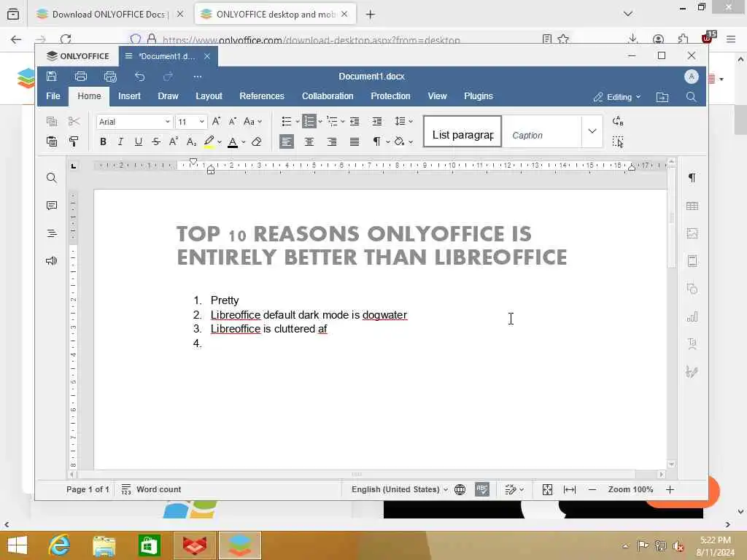Toggle Justified alignment
The height and width of the screenshot is (560, 747).
(355, 141)
